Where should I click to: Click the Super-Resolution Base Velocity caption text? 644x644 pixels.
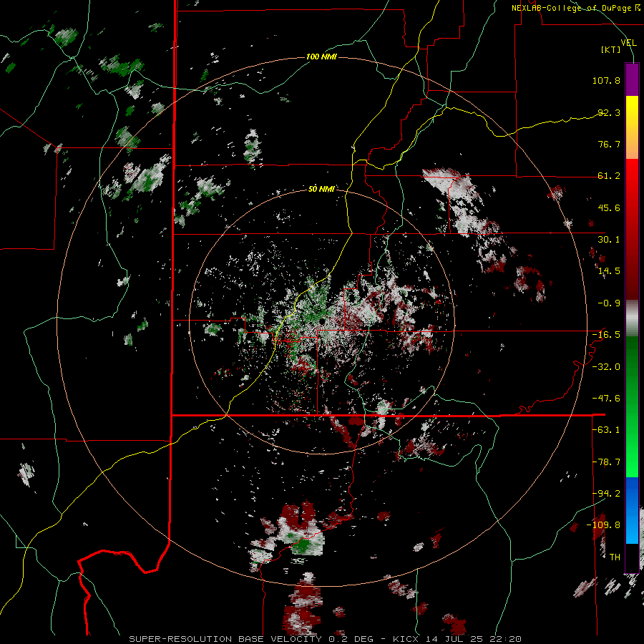326,639
